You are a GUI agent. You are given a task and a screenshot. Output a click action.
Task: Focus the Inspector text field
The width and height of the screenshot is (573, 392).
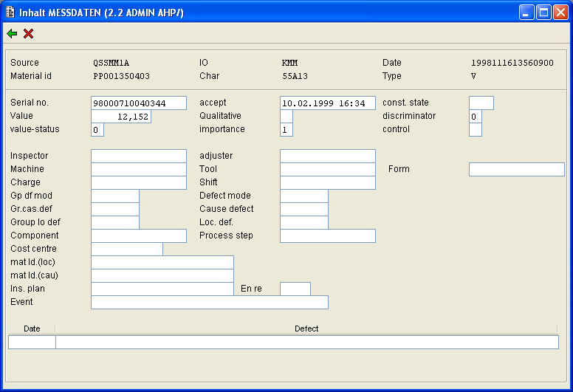tap(139, 156)
